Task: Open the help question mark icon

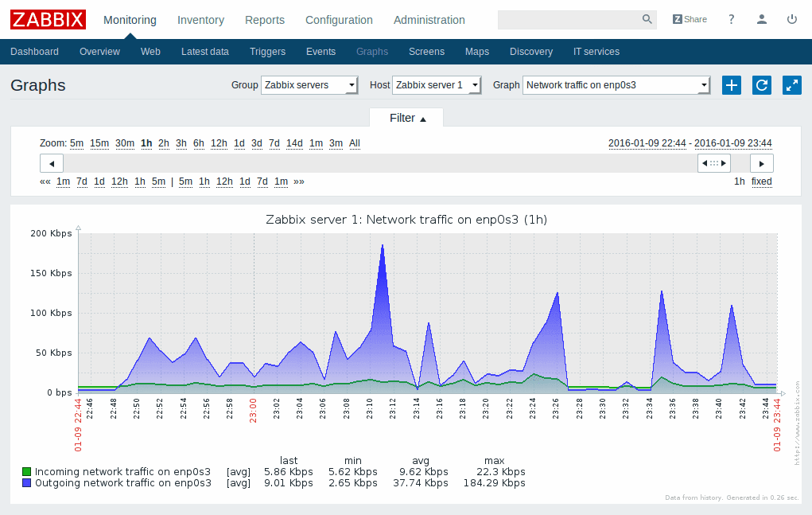Action: 731,19
